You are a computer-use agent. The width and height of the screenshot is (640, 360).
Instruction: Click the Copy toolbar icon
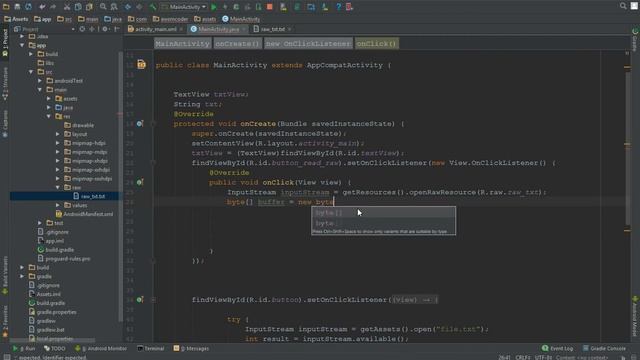[x=78, y=7]
